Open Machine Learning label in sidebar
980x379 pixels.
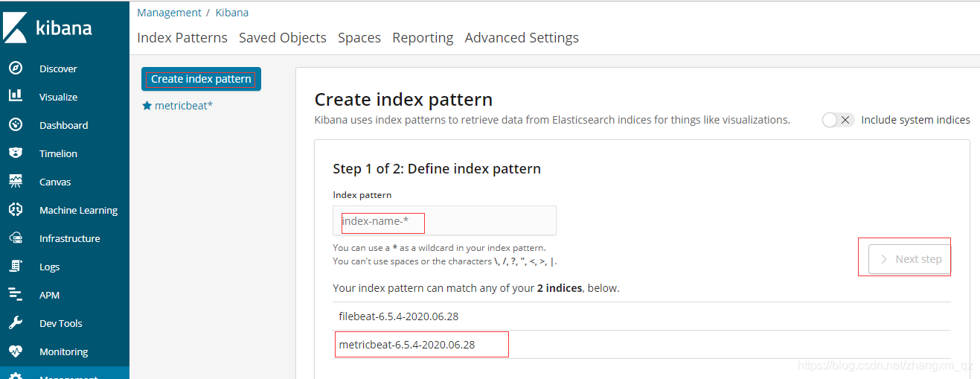coord(79,210)
